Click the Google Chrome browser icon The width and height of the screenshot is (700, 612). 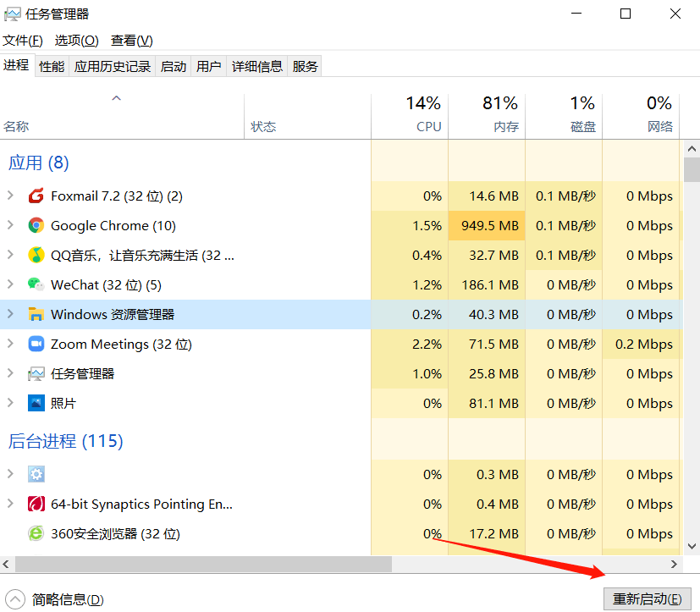pyautogui.click(x=36, y=225)
